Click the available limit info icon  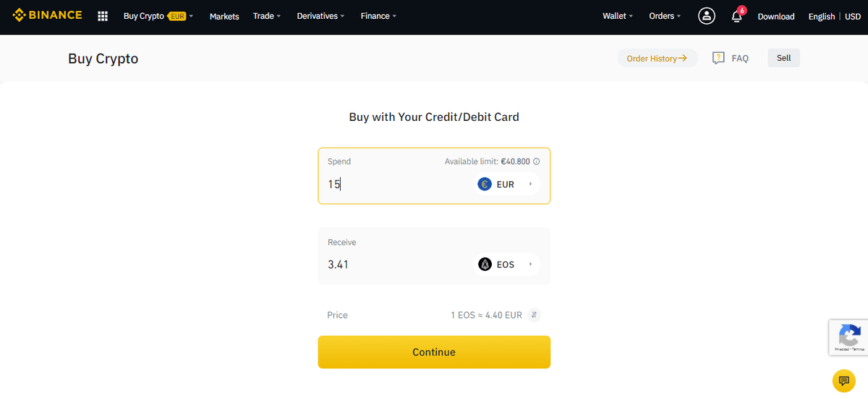(536, 161)
